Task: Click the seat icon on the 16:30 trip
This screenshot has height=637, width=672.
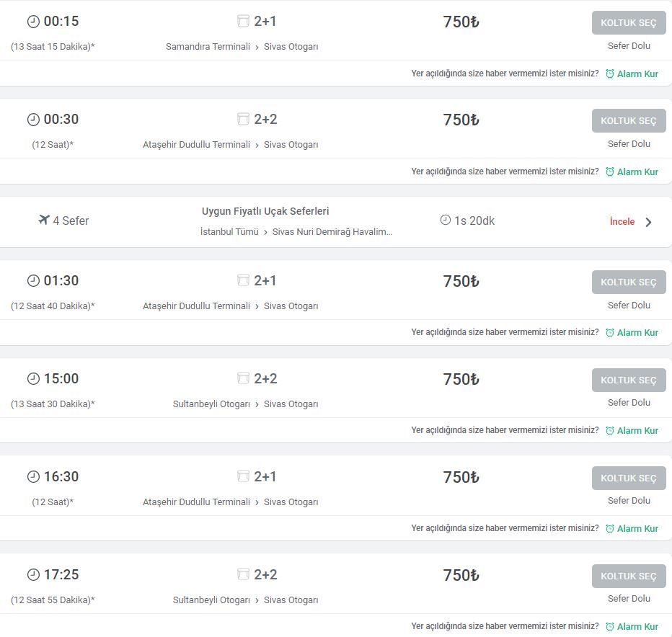Action: 243,476
